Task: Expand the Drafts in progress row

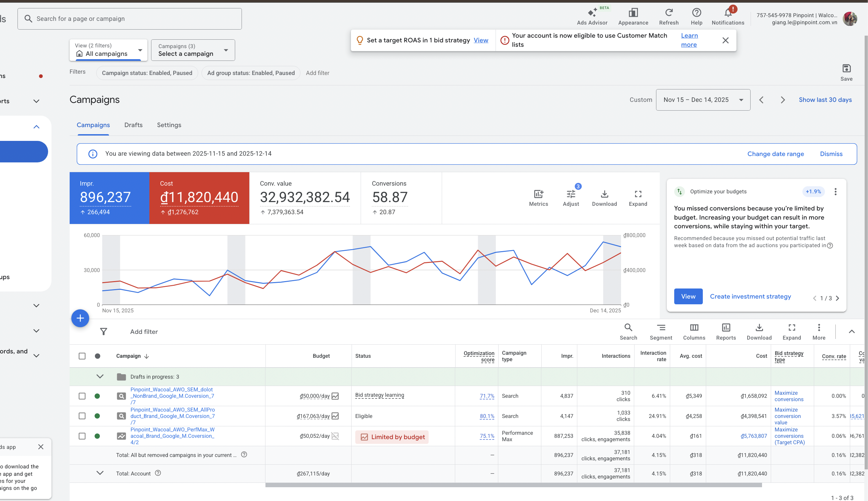Action: coord(100,377)
